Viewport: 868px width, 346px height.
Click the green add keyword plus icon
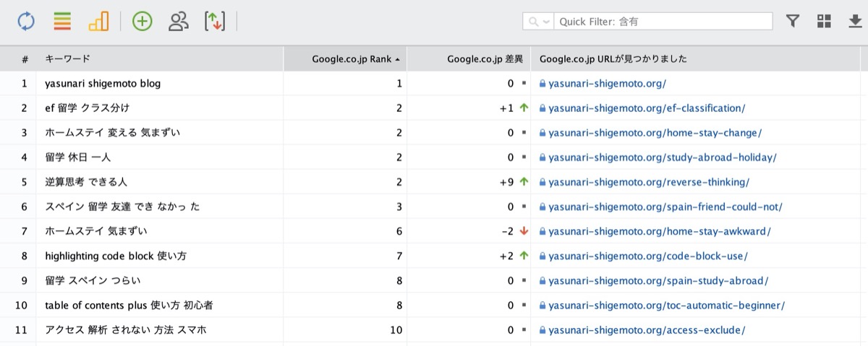[x=142, y=22]
